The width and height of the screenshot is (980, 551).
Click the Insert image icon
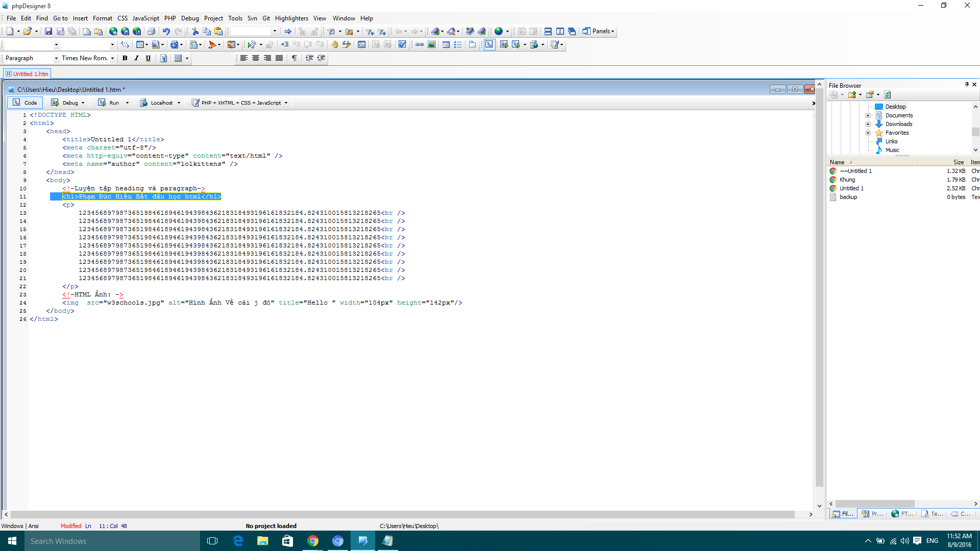(431, 45)
